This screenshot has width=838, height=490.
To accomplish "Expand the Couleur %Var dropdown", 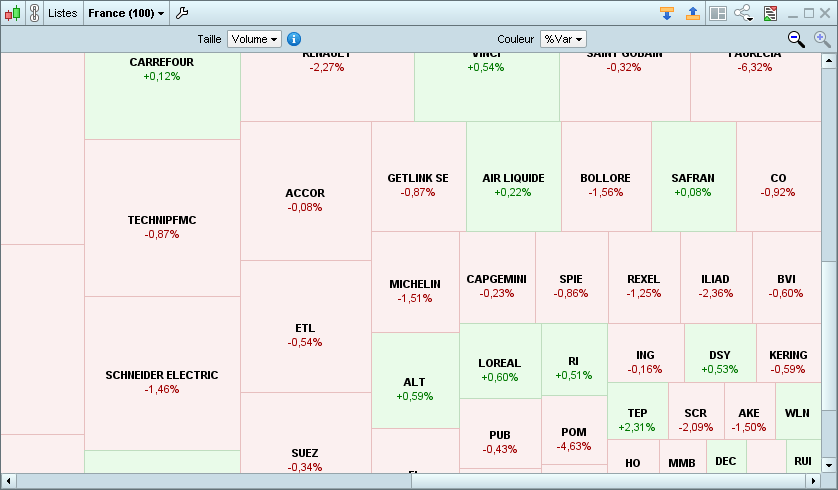I will click(562, 39).
